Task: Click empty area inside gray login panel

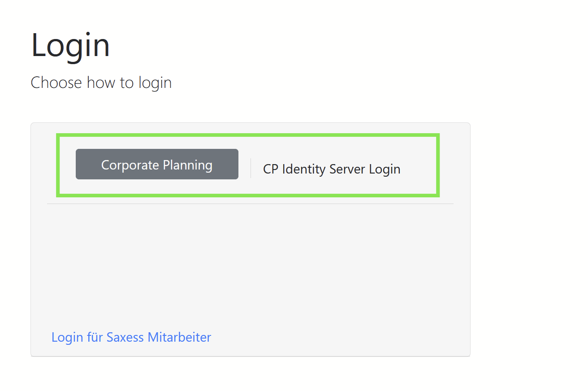Action: (250, 265)
